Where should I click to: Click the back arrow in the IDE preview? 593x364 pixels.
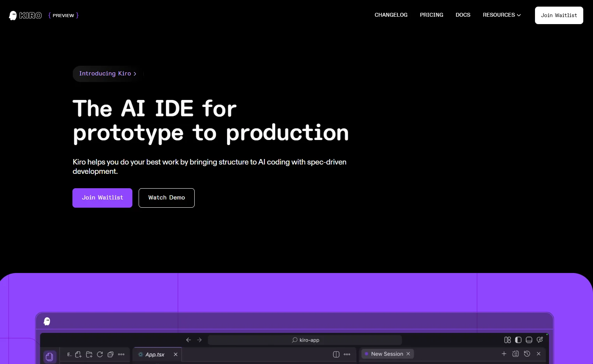point(188,340)
